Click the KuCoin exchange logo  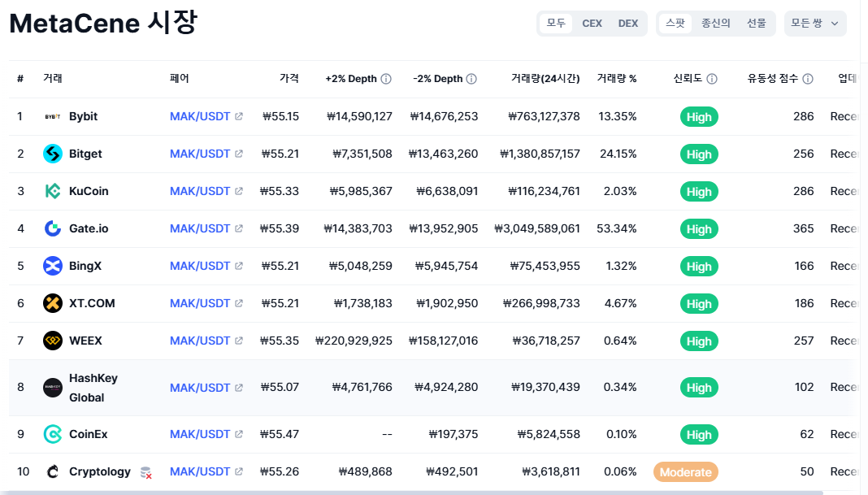53,191
